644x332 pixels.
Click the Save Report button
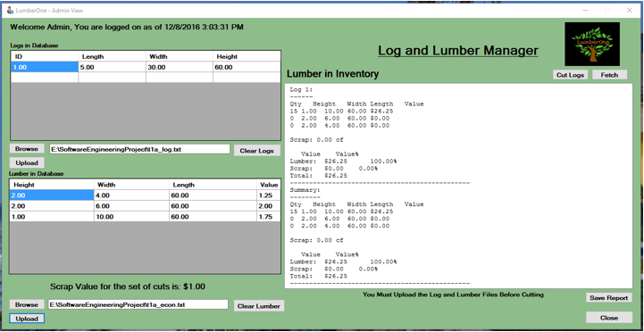tap(608, 297)
